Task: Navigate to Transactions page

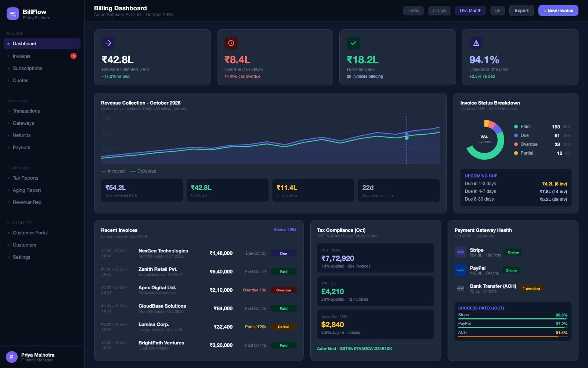Action: [42, 111]
